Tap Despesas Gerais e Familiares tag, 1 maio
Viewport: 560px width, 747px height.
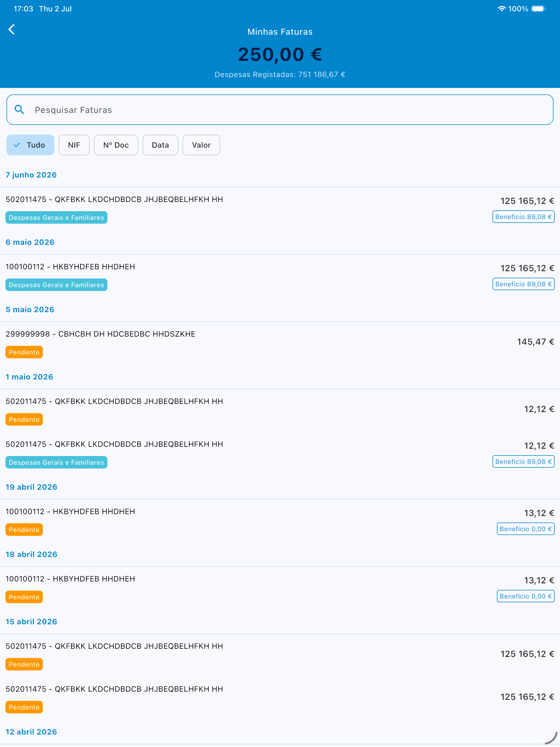56,462
